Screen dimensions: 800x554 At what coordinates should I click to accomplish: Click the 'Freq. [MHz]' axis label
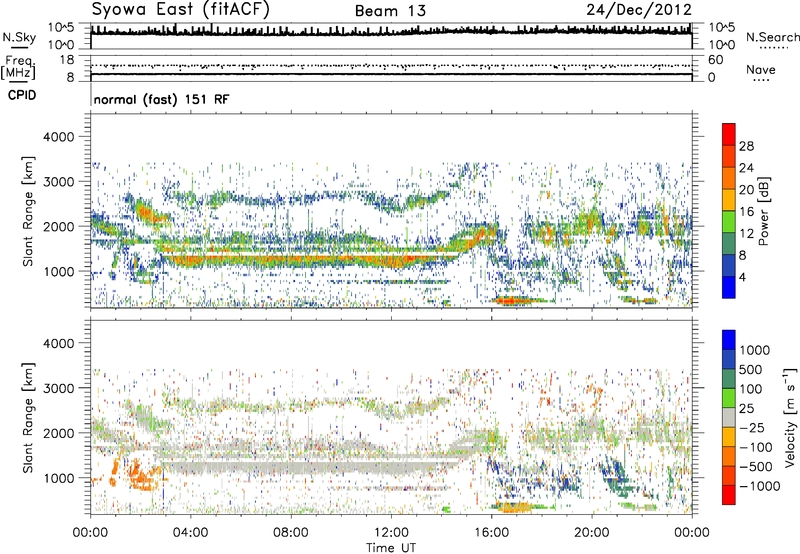click(18, 68)
